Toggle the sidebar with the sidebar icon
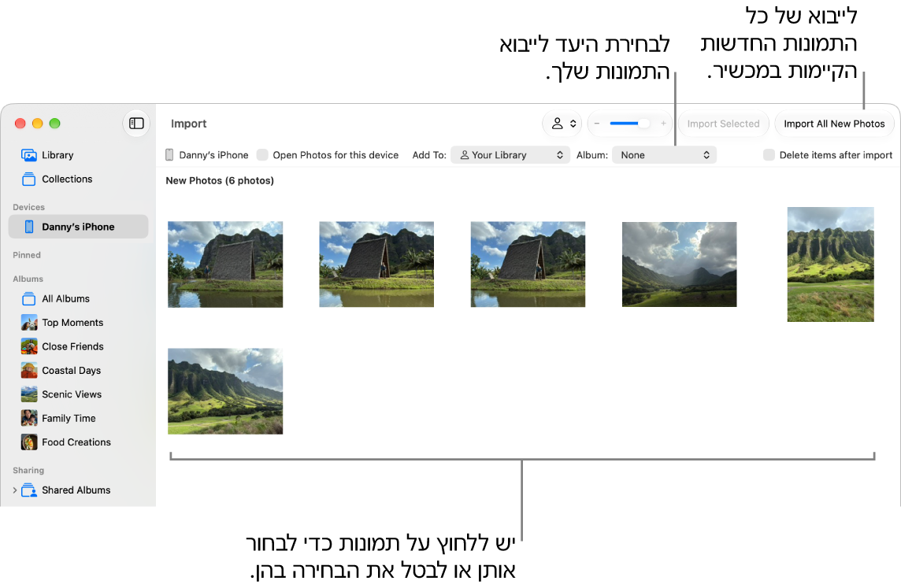 click(136, 124)
